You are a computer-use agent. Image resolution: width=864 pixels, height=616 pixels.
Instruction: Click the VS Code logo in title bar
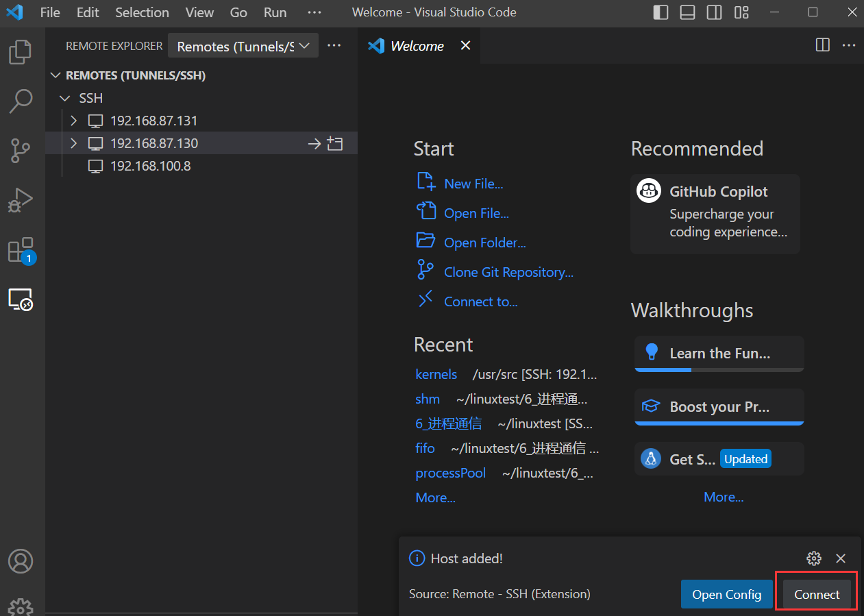[x=14, y=12]
